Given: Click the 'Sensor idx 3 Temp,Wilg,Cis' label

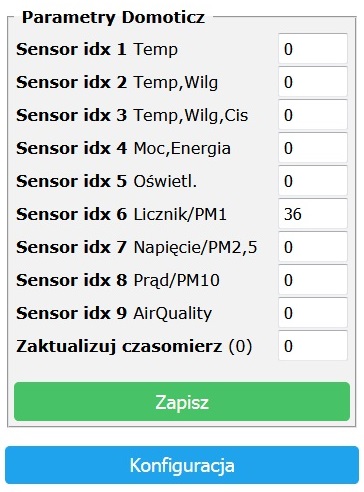Looking at the screenshot, I should tap(132, 115).
